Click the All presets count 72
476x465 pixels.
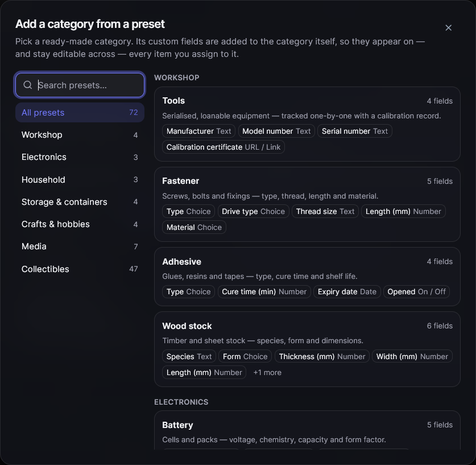(134, 112)
